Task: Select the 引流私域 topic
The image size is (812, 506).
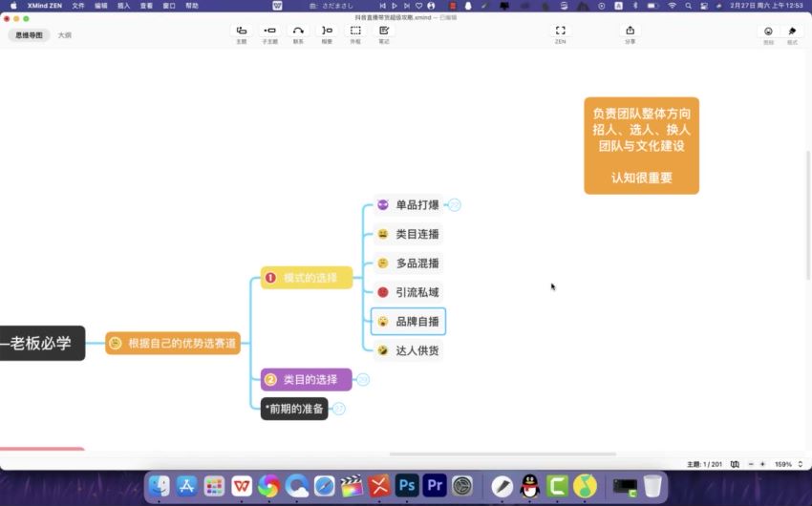Action: [x=408, y=292]
